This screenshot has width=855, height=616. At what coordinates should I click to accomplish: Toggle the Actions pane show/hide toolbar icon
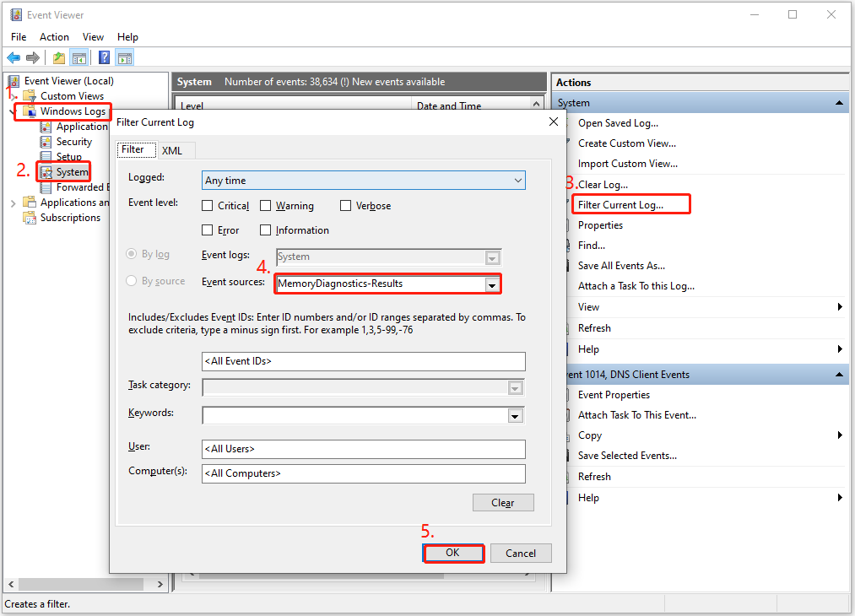pos(124,57)
